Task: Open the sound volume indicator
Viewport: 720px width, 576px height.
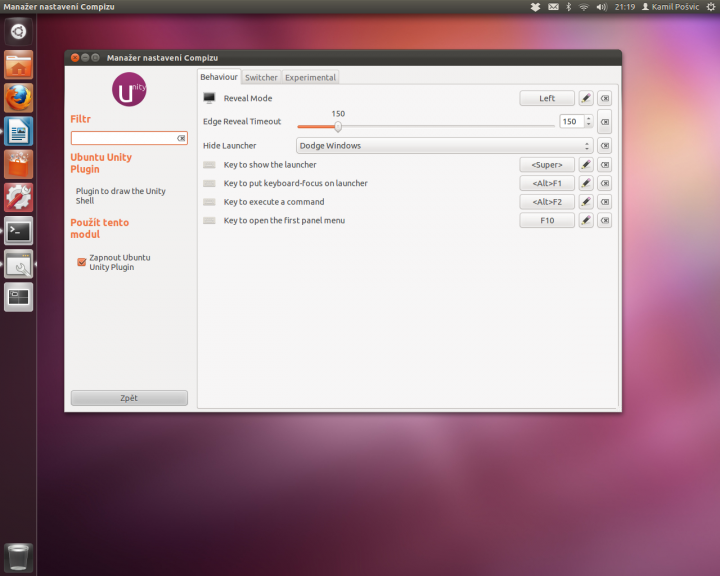Action: pos(602,7)
